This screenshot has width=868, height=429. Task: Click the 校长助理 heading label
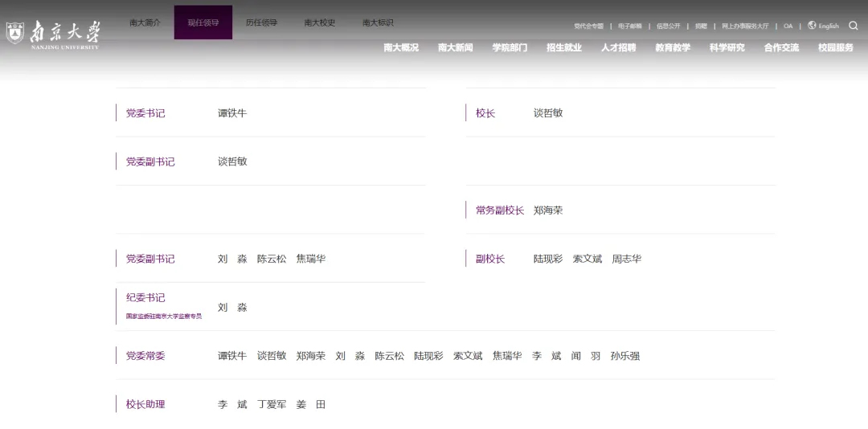145,404
